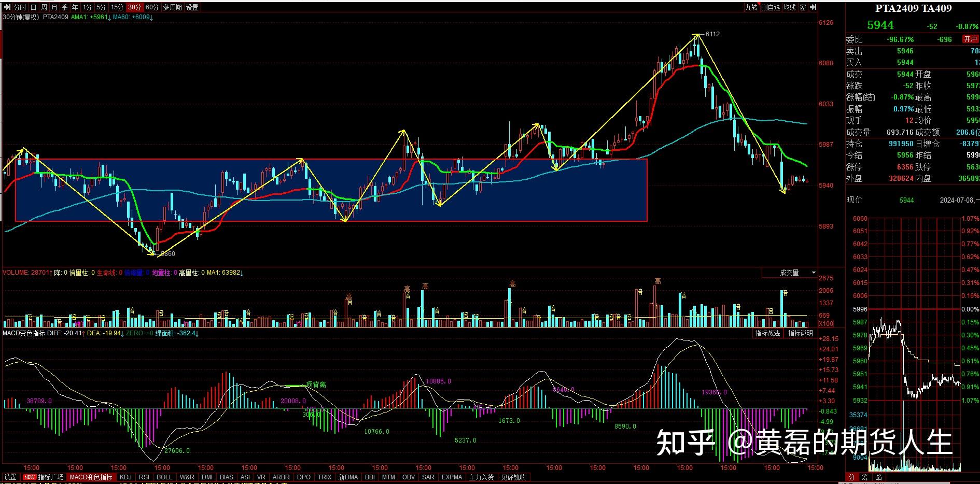Switch the indicator to W&R
This screenshot has height=484, width=980.
coord(187,477)
